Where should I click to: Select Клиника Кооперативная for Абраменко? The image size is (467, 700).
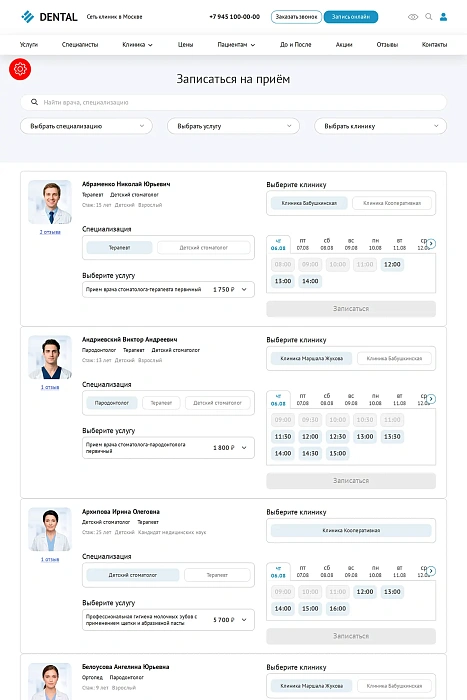click(x=392, y=203)
